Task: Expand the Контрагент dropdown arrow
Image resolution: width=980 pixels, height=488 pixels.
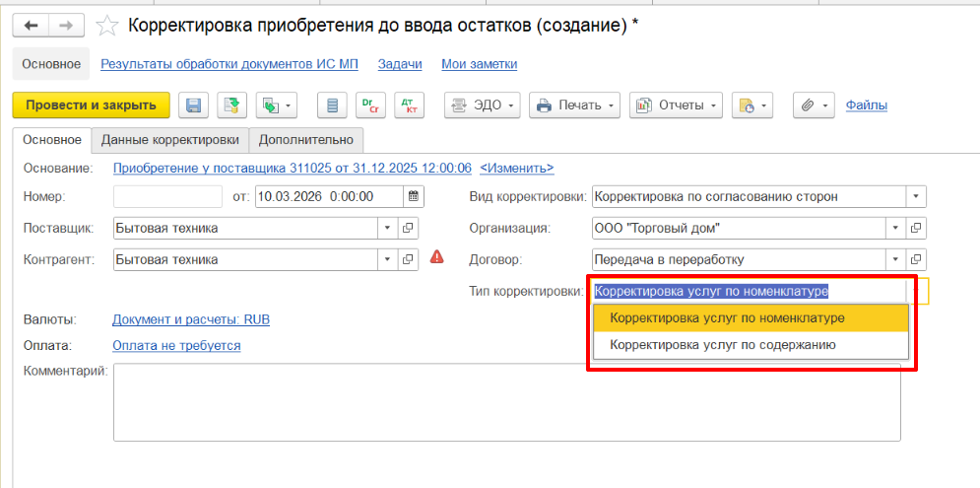Action: pos(386,260)
